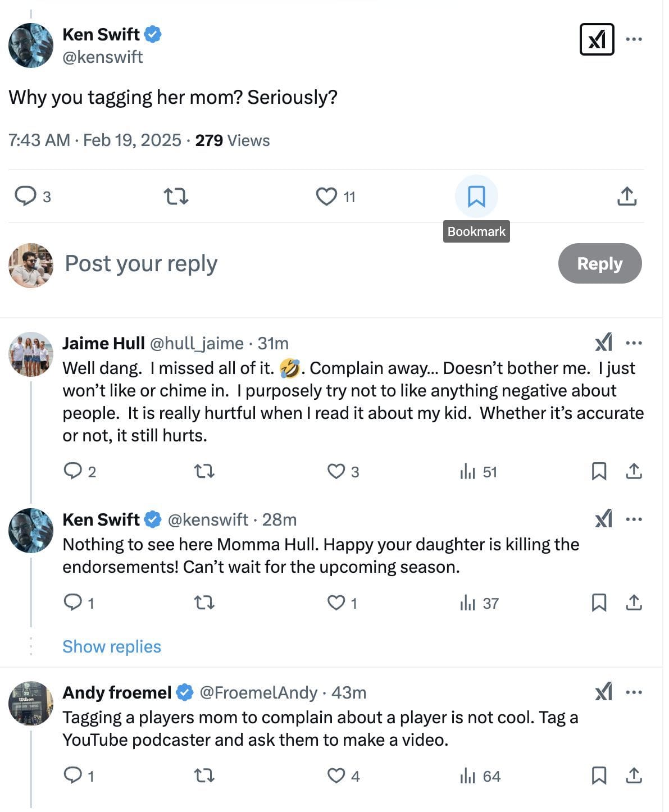Viewport: 669px width, 812px height.
Task: View analytics for Jaime Hull's reply
Action: 468,471
